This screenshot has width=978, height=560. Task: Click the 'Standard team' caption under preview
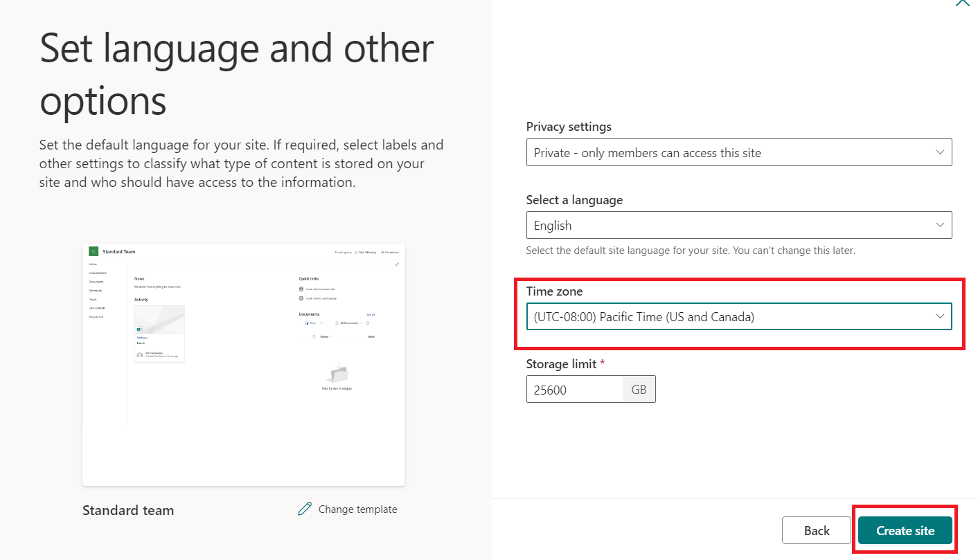(128, 510)
